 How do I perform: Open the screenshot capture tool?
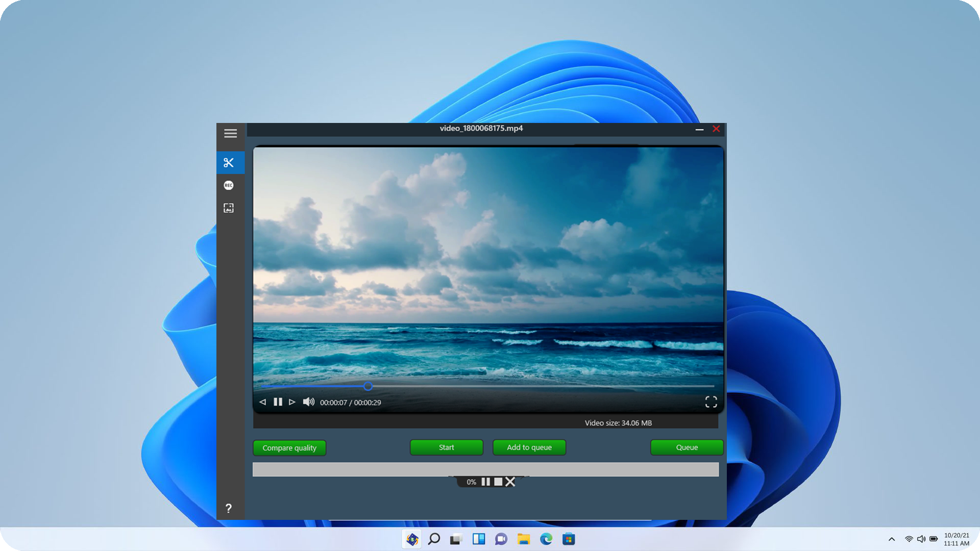(x=229, y=208)
